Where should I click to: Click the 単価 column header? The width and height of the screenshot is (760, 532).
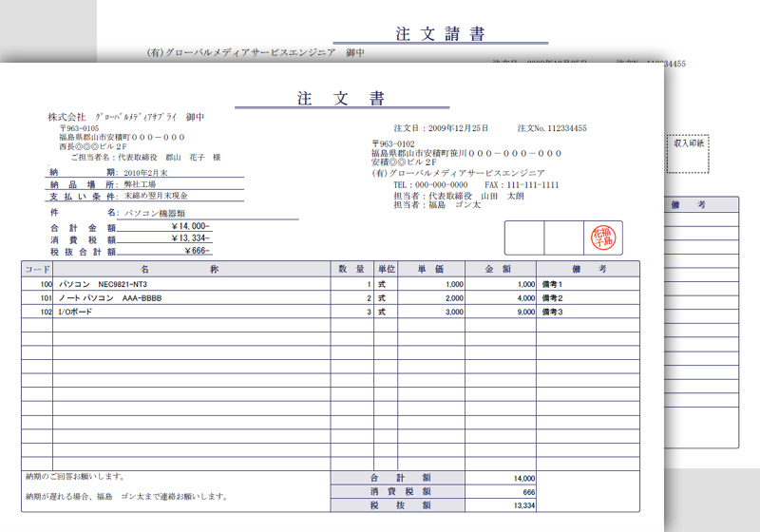[x=431, y=270]
